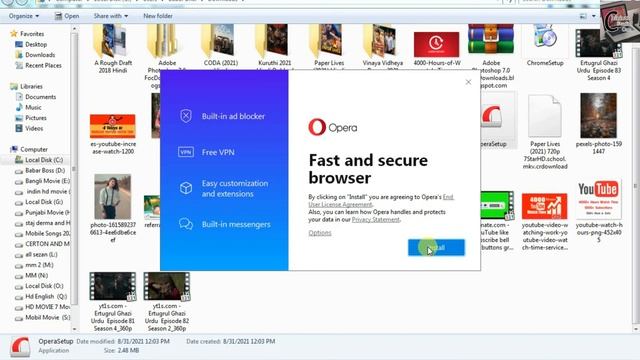This screenshot has height=360, width=640.
Task: Select Bangli Movie (E:) drive
Action: [42, 181]
